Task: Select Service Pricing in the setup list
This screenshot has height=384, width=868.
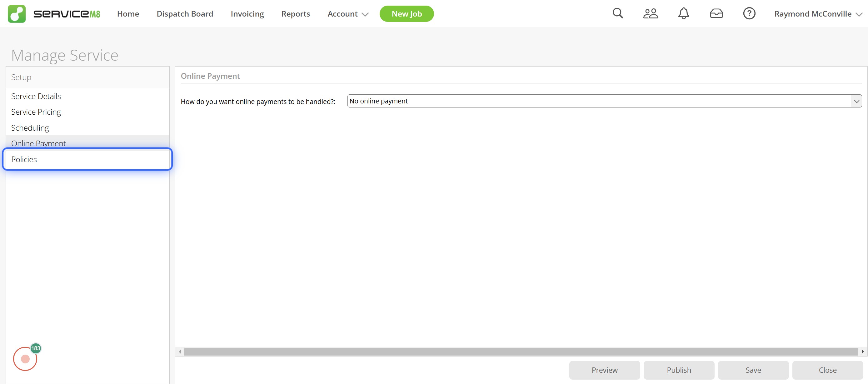Action: [x=87, y=112]
